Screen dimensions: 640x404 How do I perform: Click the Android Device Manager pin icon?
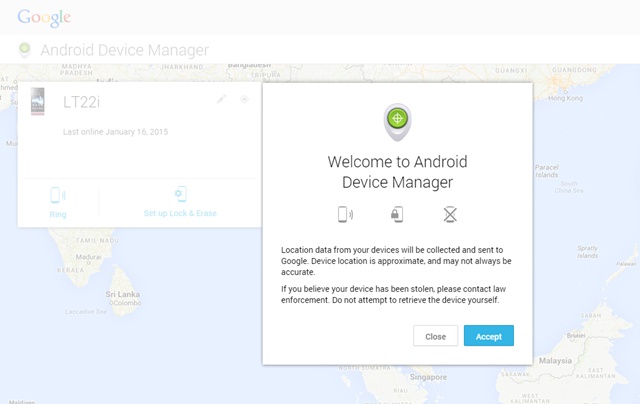click(24, 50)
